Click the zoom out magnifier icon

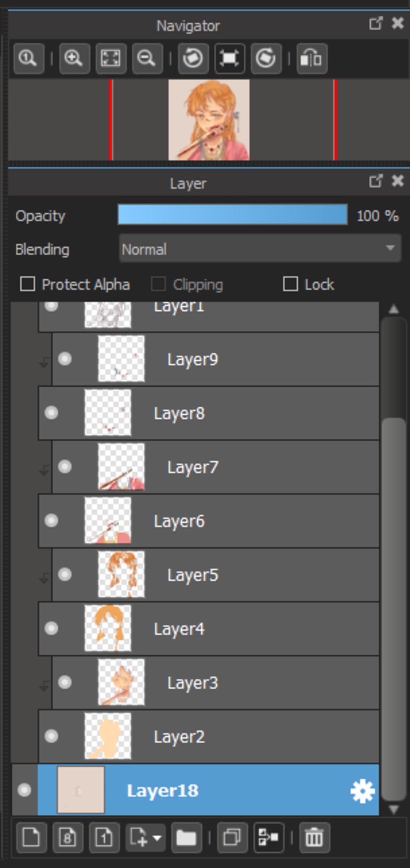pos(147,58)
